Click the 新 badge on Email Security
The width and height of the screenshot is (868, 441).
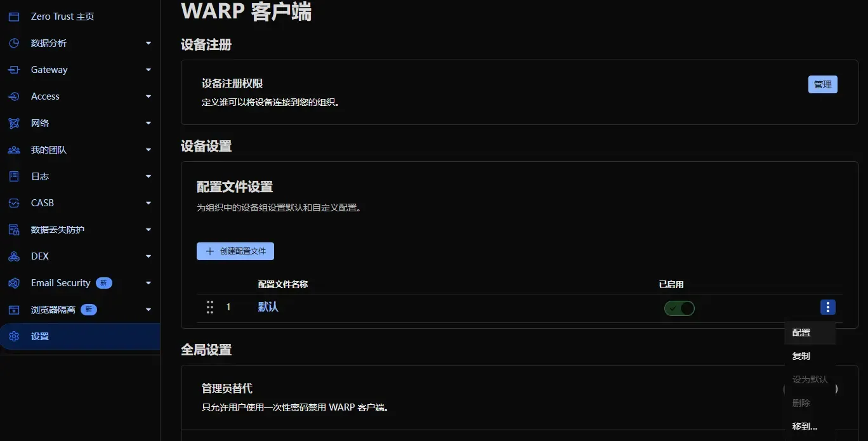tap(103, 282)
